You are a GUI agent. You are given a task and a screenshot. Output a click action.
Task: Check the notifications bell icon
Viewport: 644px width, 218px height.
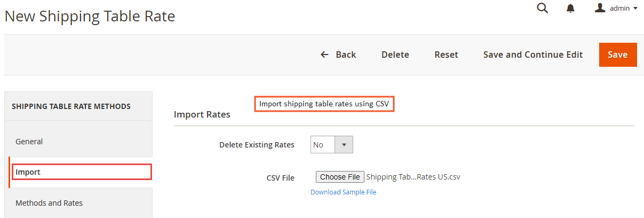571,9
